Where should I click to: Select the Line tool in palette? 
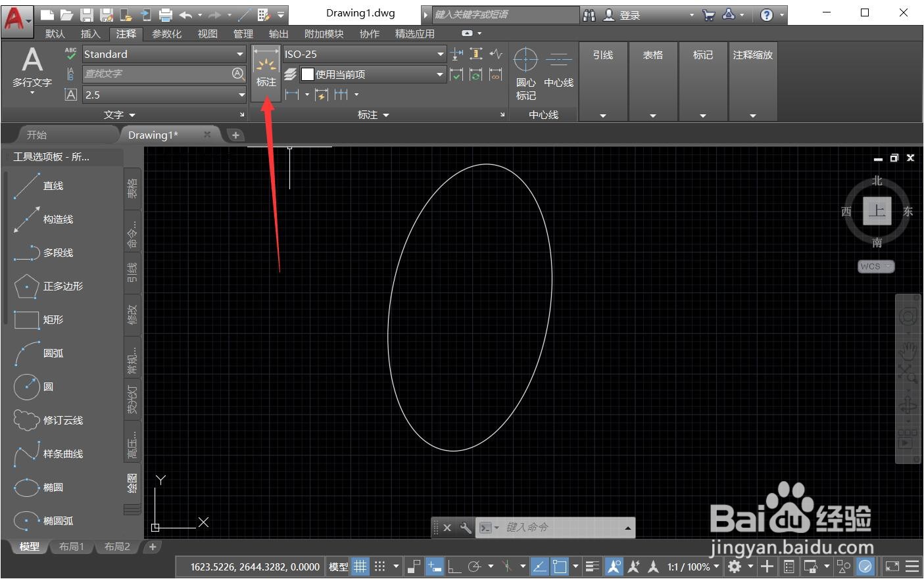(x=39, y=186)
